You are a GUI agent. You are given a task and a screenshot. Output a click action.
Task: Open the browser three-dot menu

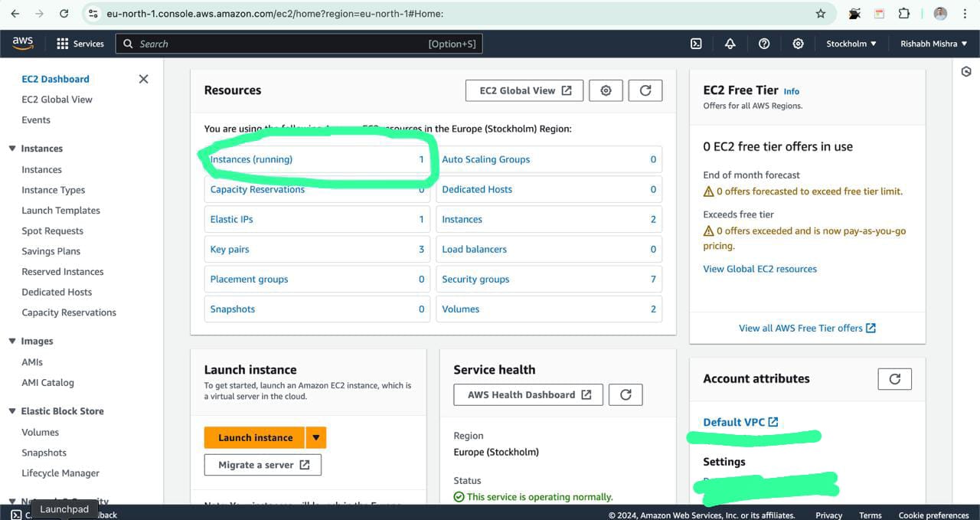click(x=963, y=14)
